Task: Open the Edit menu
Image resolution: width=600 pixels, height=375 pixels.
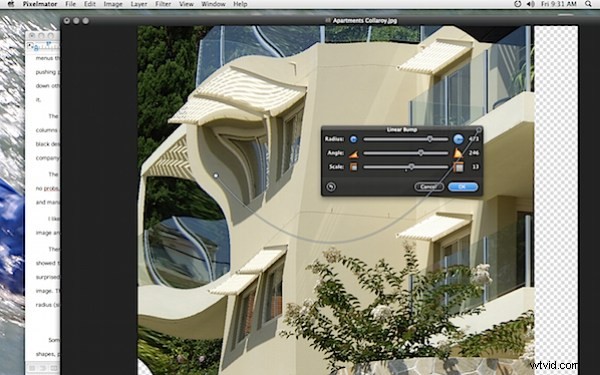Action: [90, 4]
